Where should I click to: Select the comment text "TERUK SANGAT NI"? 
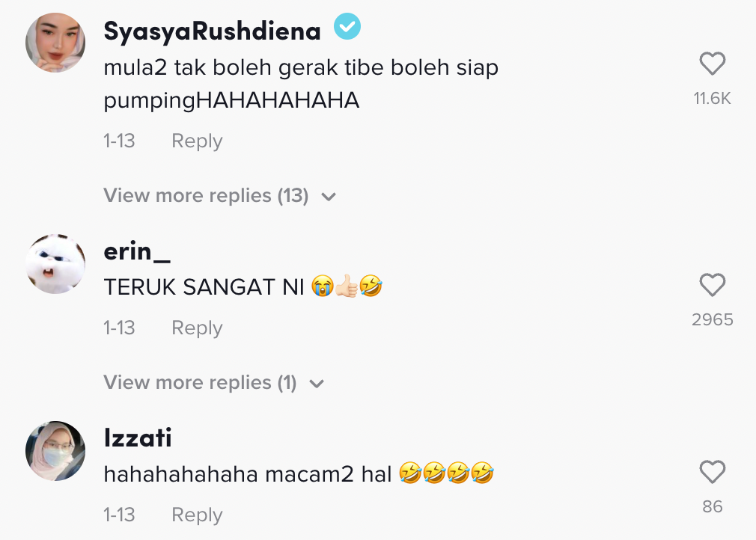coord(204,287)
